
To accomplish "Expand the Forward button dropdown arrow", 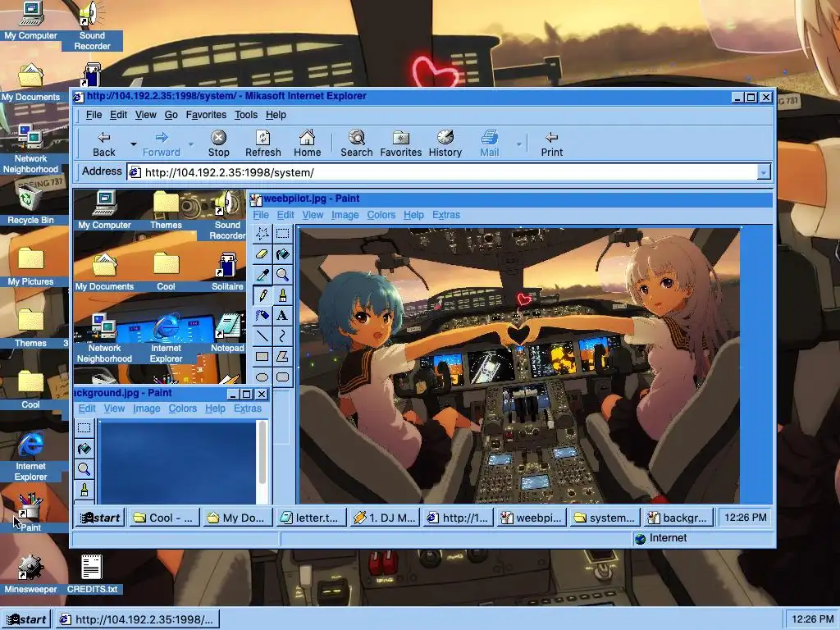I will 190,144.
